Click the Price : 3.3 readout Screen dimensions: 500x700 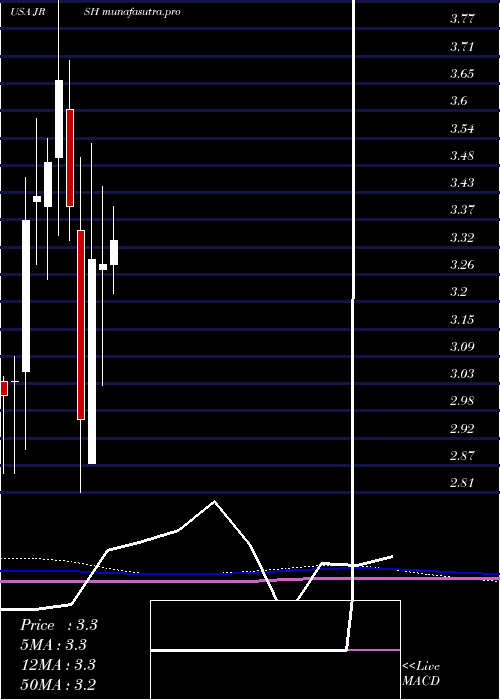[x=58, y=625]
